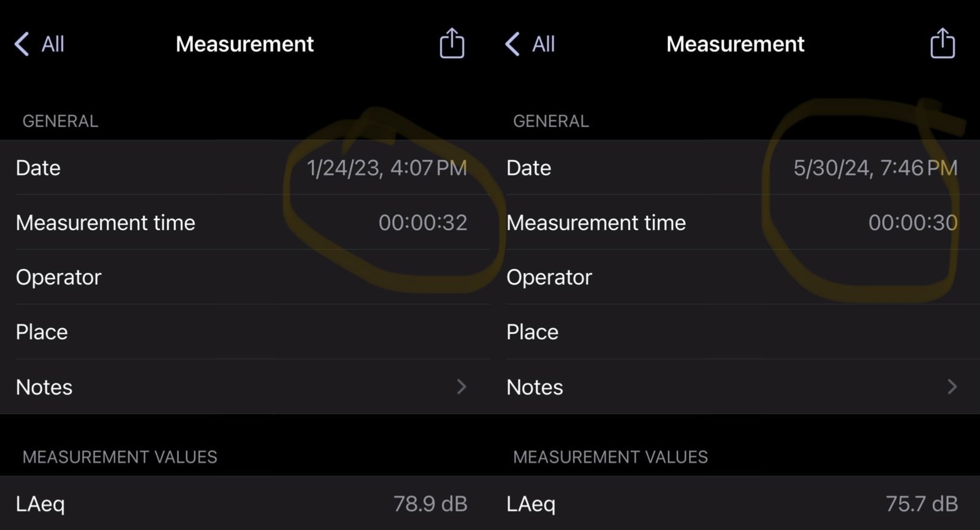Select the Place field in right screen
The image size is (980, 530).
735,332
